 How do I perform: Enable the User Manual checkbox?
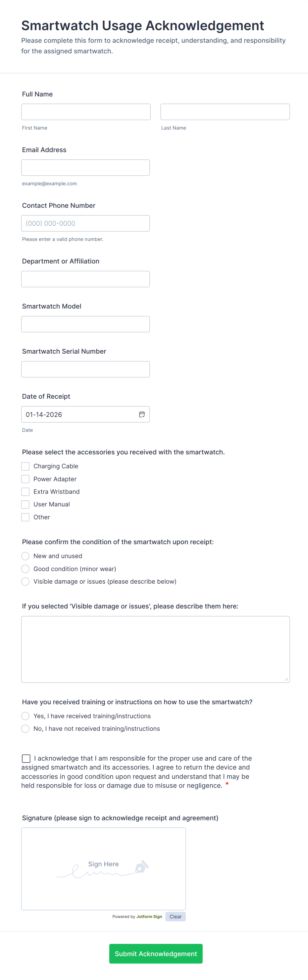pos(25,504)
